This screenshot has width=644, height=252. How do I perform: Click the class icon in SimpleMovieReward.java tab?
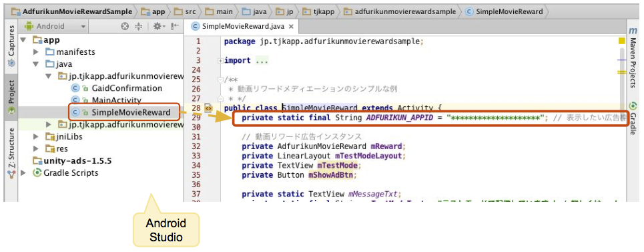(196, 27)
